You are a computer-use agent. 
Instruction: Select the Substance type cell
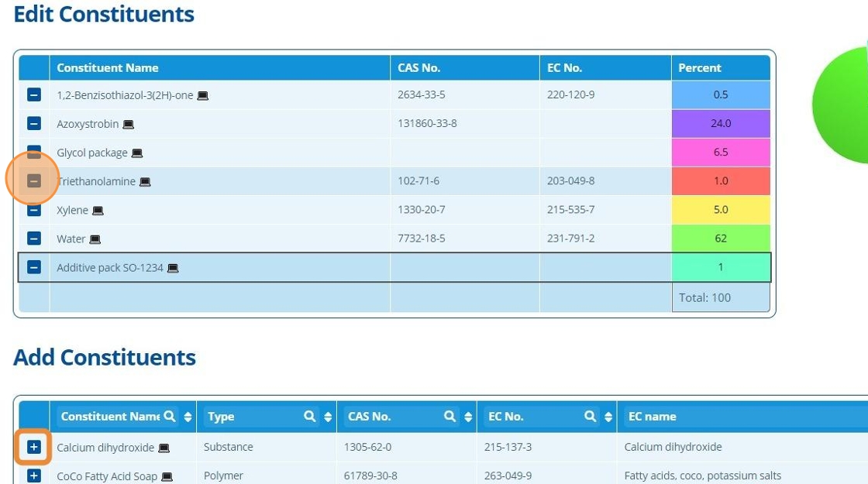(x=228, y=446)
